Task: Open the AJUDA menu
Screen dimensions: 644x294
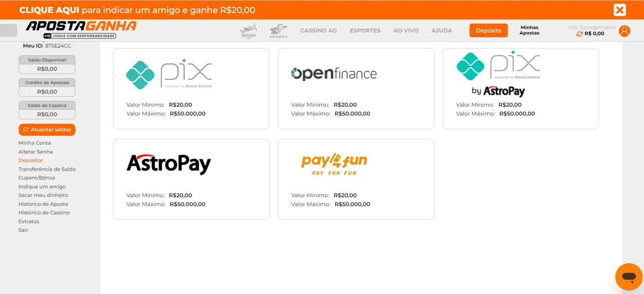Action: [442, 31]
